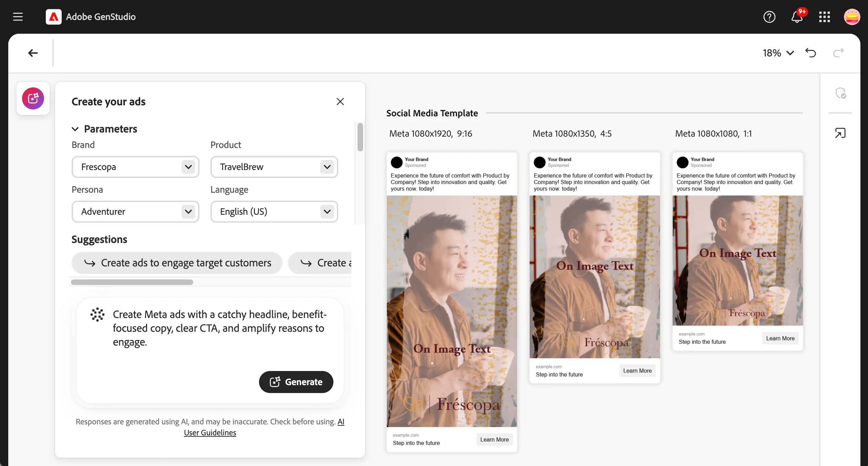Select suggestion Create ads to engage target customers

[x=177, y=263]
